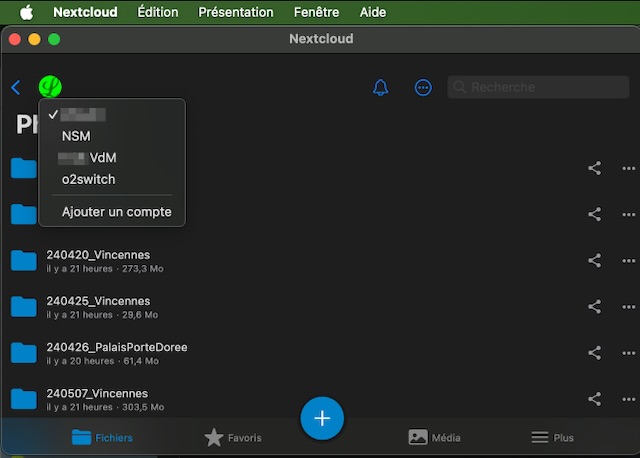Open the 240426_PalaisPorteDoree folder

point(116,348)
